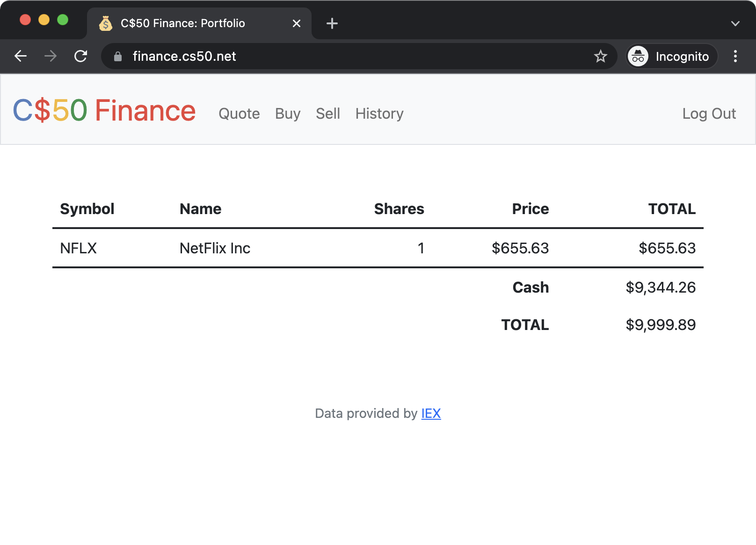Close the C$50 Finance Portfolio tab
Screen dimensions: 756x545
pyautogui.click(x=296, y=23)
